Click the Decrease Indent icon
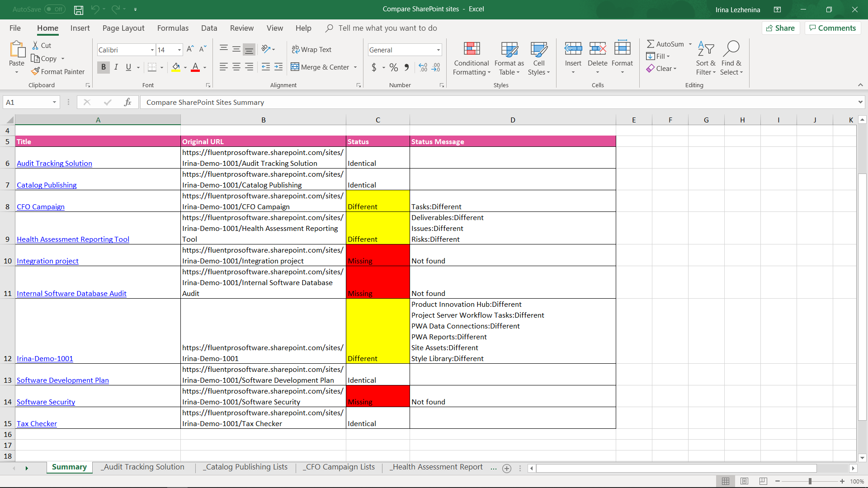 pos(266,67)
